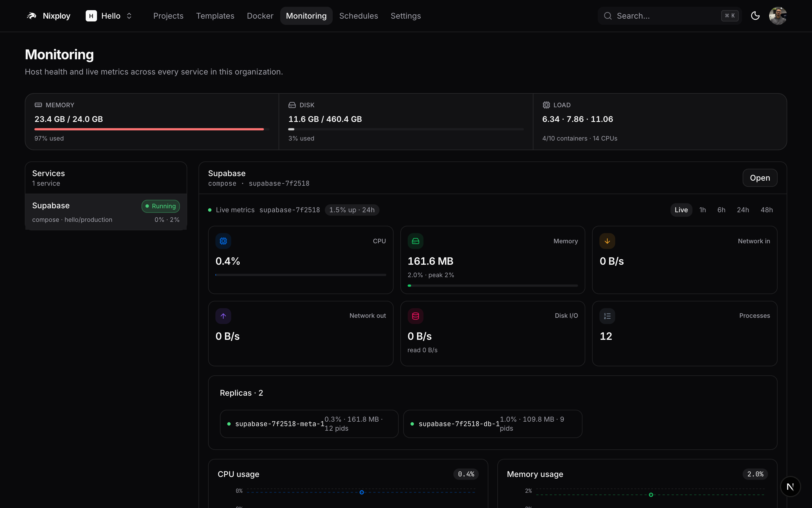Open the Templates tab

pyautogui.click(x=215, y=16)
